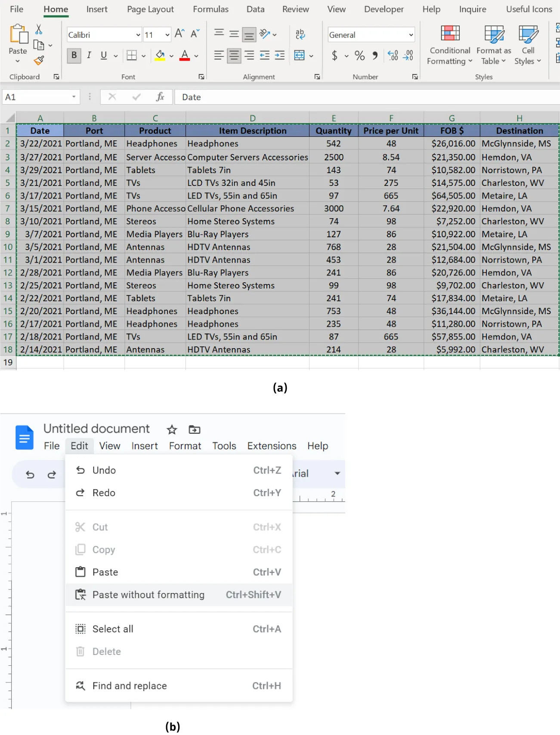The width and height of the screenshot is (560, 735).
Task: Open the General number format dropdown
Action: pyautogui.click(x=411, y=35)
